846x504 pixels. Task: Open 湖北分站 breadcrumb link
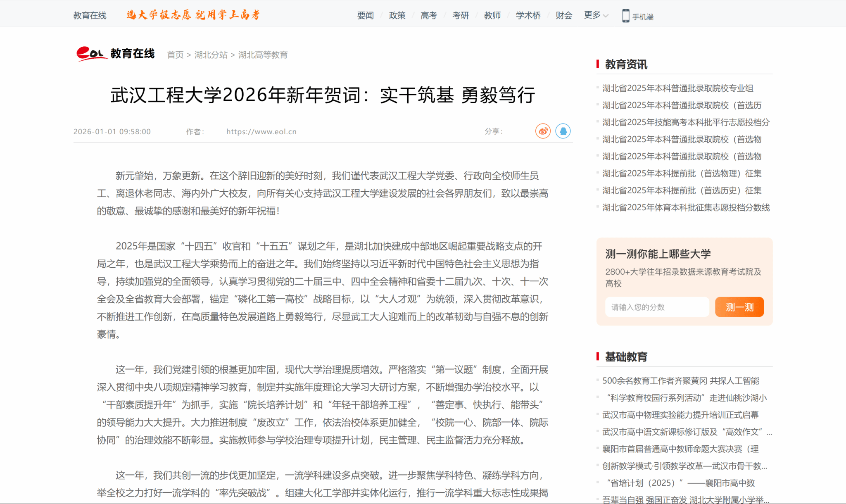click(x=211, y=55)
